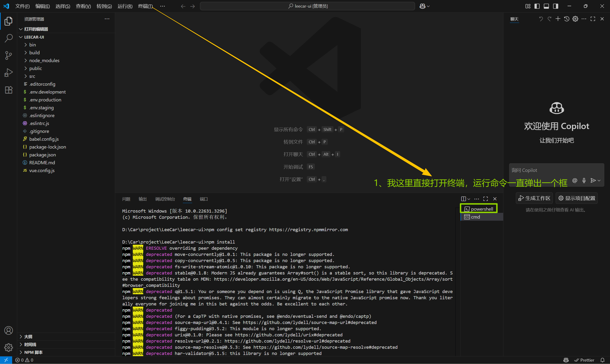Click the 生成工作区 button
The width and height of the screenshot is (610, 364).
point(534,198)
